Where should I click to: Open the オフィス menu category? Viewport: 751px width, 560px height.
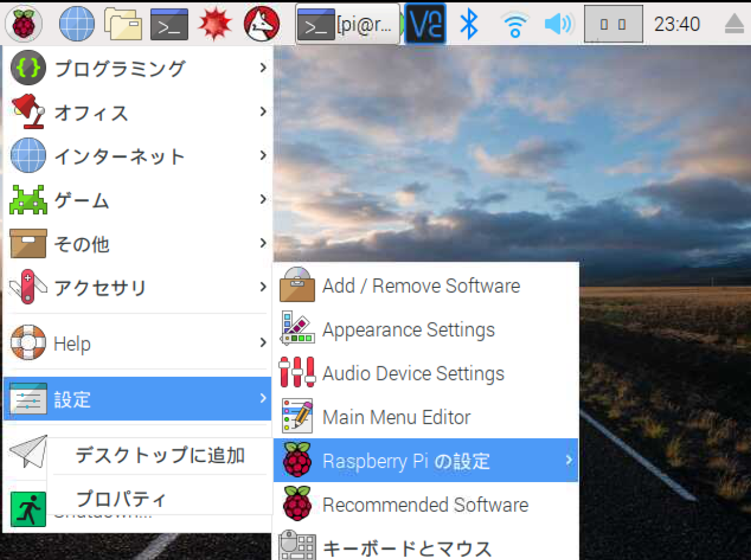138,113
